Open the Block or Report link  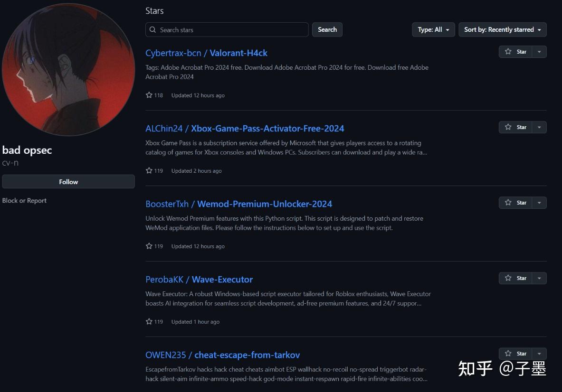coord(24,201)
